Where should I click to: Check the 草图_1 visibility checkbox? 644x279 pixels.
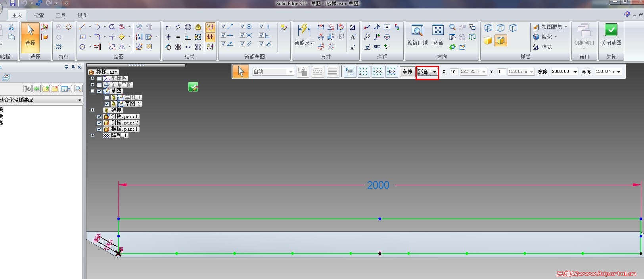(x=107, y=97)
